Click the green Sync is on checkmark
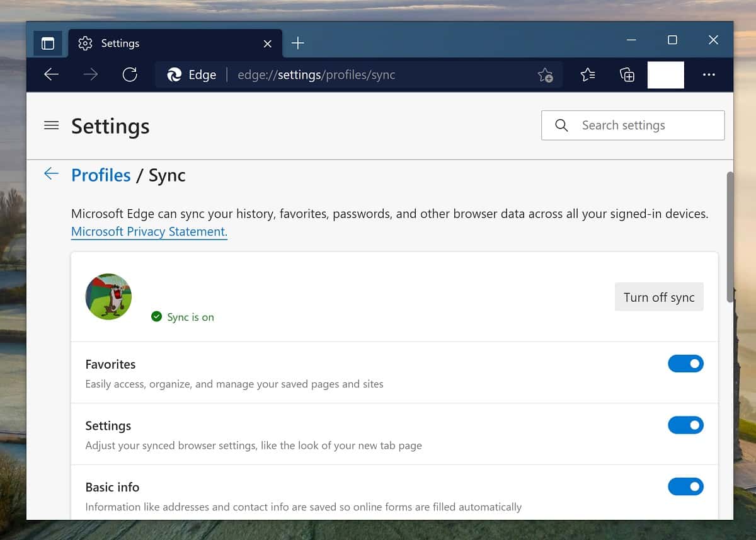 pos(157,317)
